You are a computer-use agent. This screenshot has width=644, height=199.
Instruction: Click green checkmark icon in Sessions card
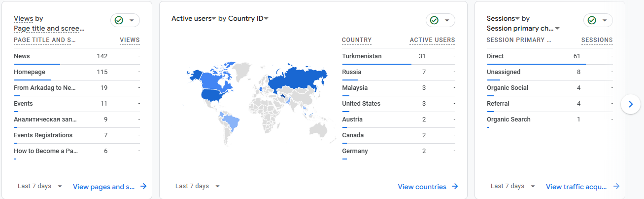coord(592,20)
